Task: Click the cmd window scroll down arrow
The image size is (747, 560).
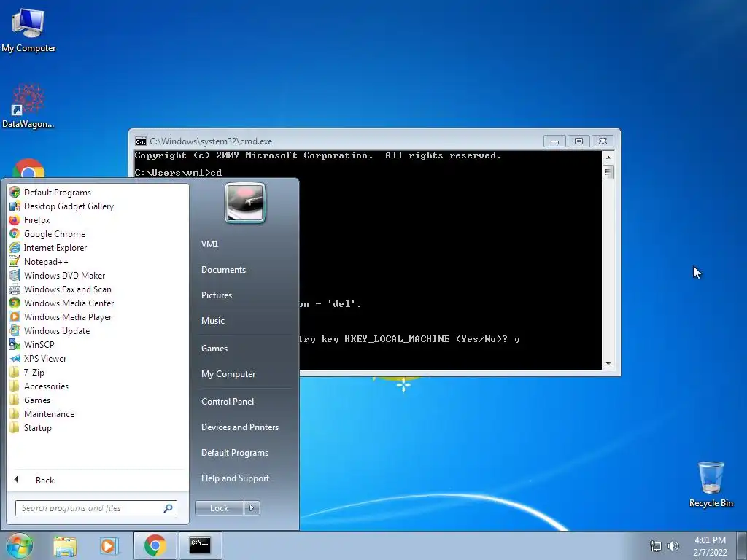Action: click(608, 365)
